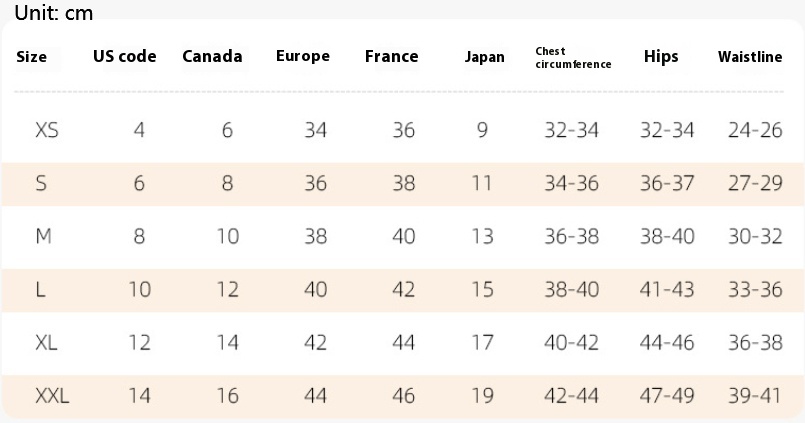The width and height of the screenshot is (805, 423).
Task: Select the 'XL' size row label
Action: 46,343
